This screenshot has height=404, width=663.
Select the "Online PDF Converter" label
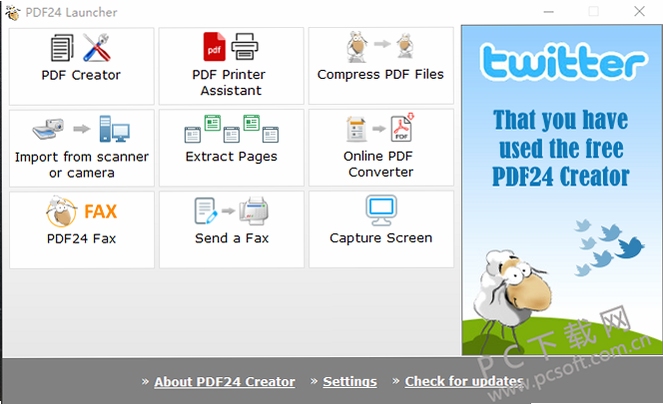379,164
